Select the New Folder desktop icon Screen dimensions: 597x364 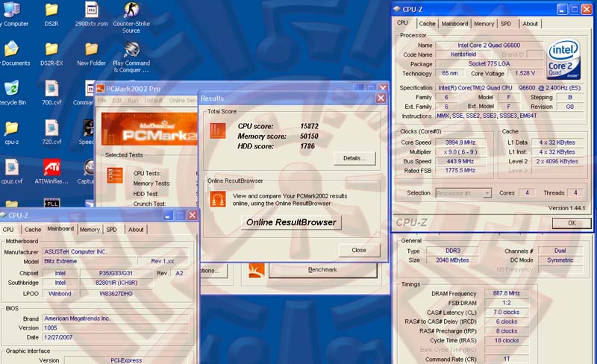click(x=91, y=49)
